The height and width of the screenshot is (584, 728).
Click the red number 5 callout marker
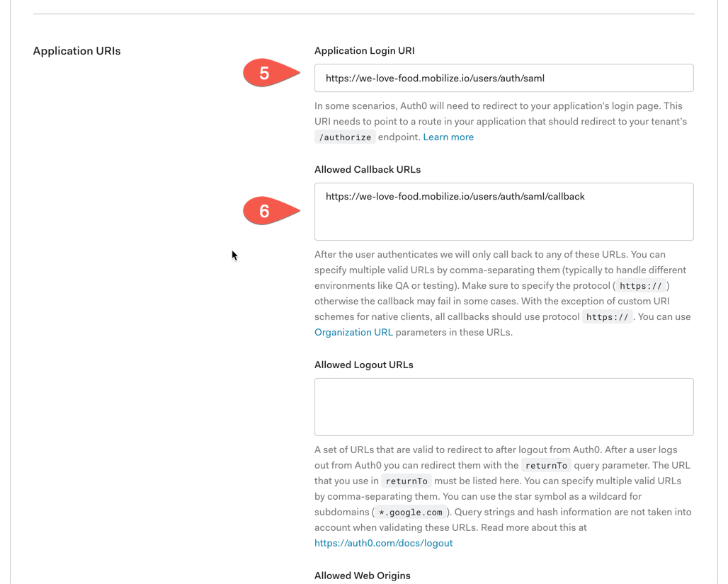point(272,73)
